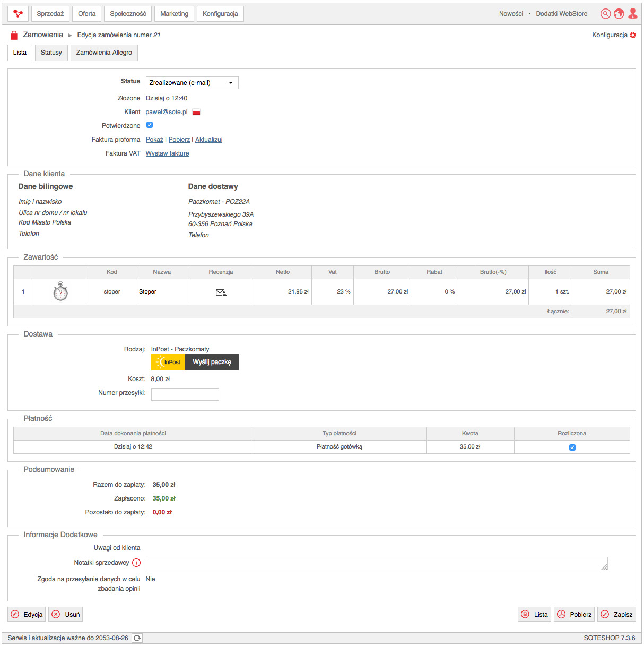Viewport: 644px width, 646px height.
Task: Click the SOTE logo home icon
Action: tap(18, 14)
